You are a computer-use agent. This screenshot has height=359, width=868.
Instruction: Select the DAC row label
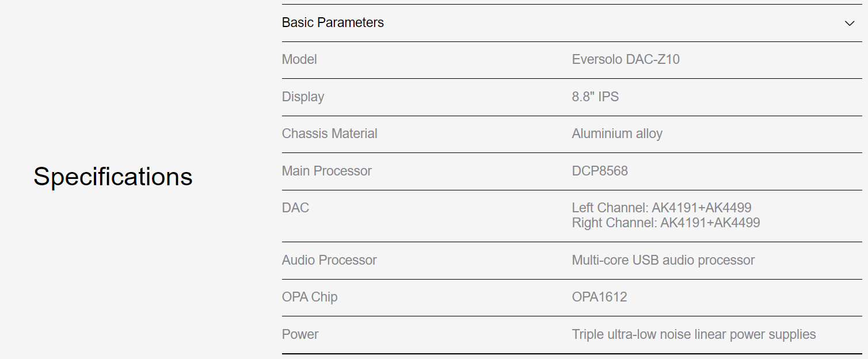(x=295, y=208)
